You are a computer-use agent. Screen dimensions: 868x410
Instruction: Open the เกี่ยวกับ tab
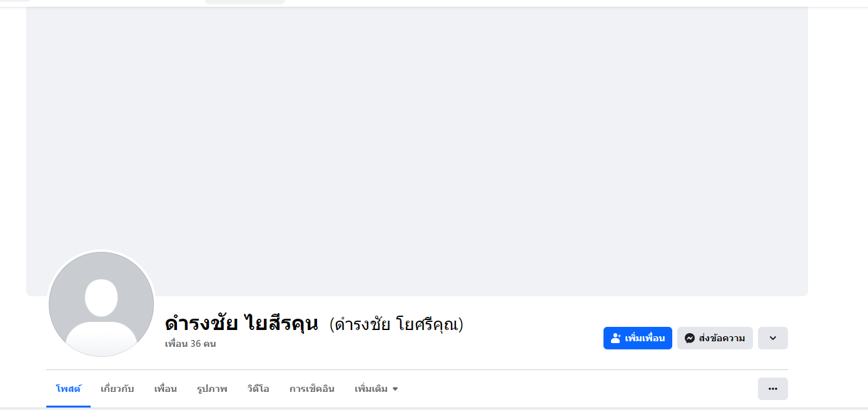tap(117, 389)
